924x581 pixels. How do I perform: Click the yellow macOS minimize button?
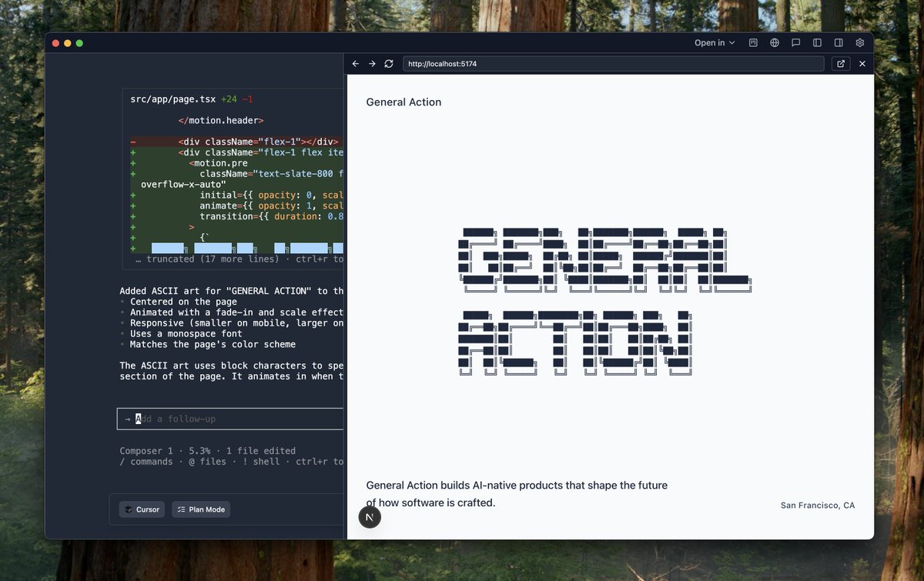pos(68,43)
